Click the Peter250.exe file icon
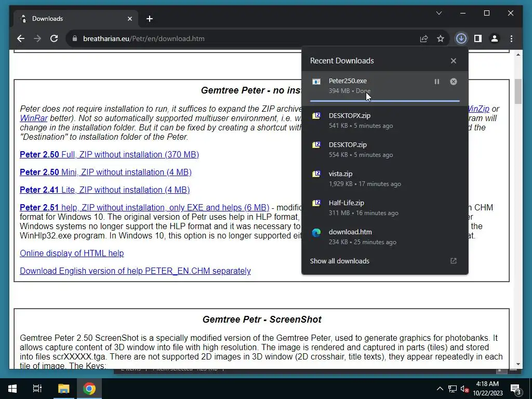 coord(316,82)
